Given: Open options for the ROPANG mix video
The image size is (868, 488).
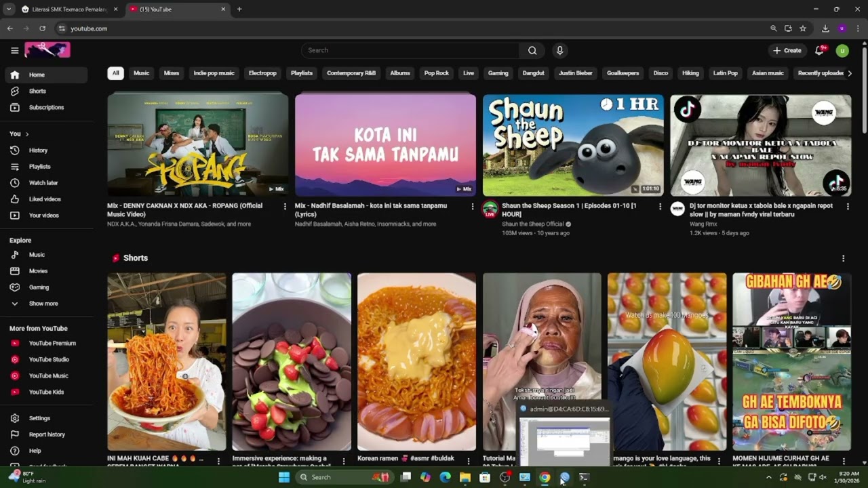Looking at the screenshot, I should (x=285, y=206).
